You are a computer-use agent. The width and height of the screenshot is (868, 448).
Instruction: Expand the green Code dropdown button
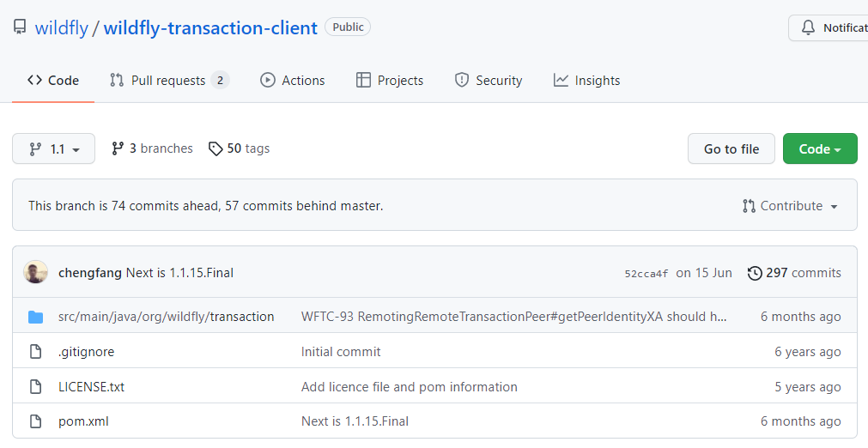(820, 148)
